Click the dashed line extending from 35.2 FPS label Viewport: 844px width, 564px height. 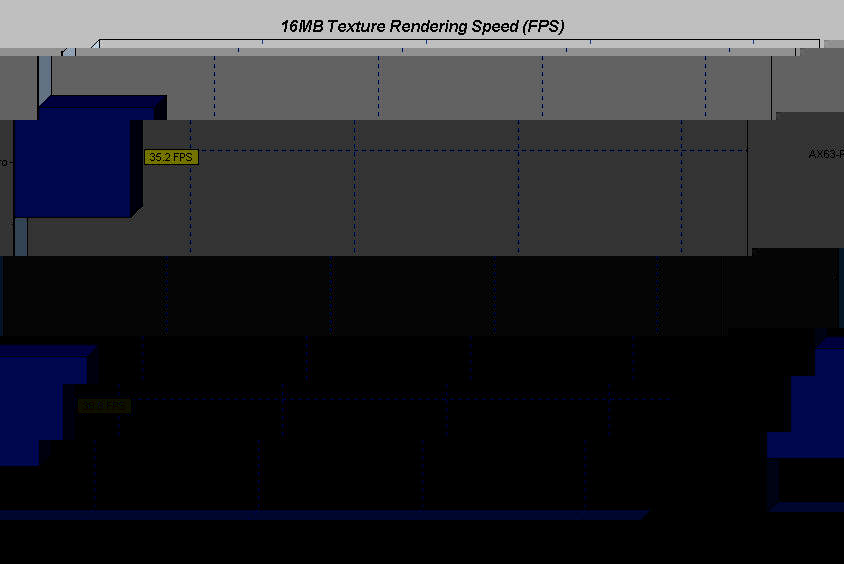[450, 150]
